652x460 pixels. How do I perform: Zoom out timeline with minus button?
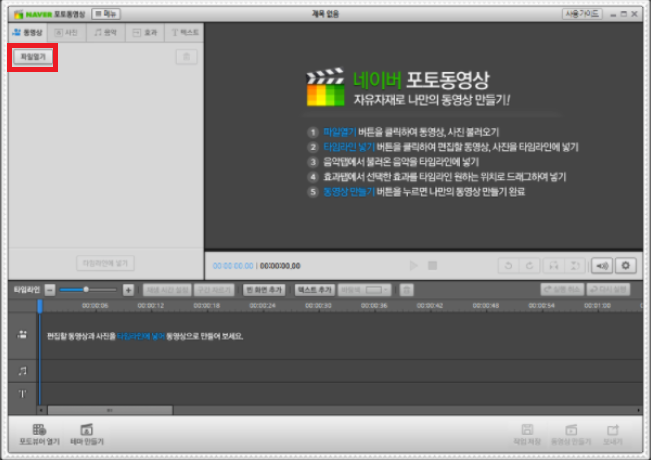(x=50, y=290)
